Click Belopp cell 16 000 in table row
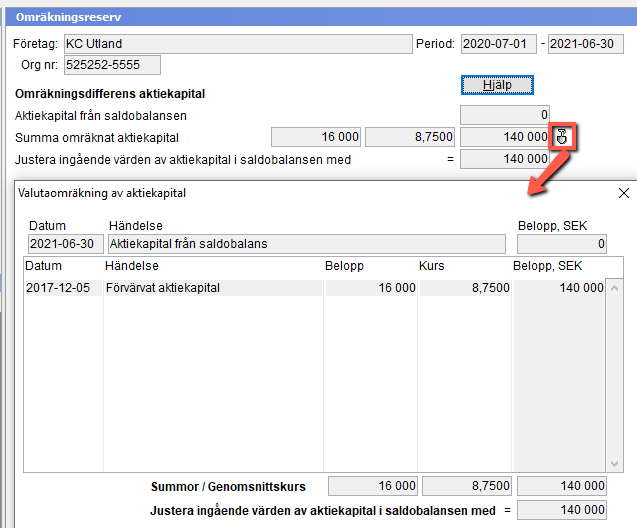This screenshot has height=528, width=637. coord(371,288)
